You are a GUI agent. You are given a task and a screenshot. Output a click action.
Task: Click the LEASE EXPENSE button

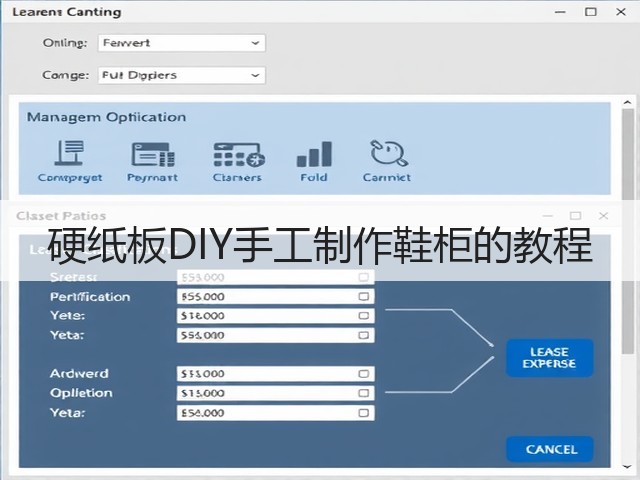pyautogui.click(x=549, y=358)
